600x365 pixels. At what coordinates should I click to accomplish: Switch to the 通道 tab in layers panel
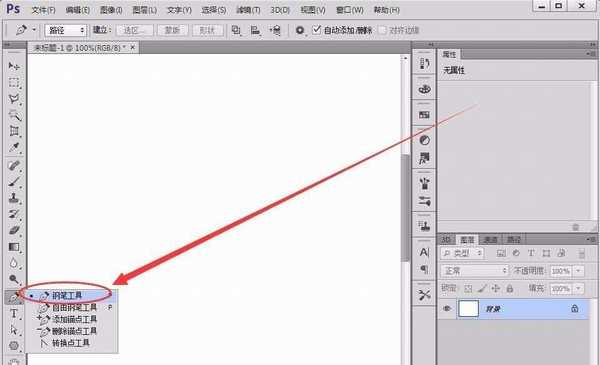(490, 240)
